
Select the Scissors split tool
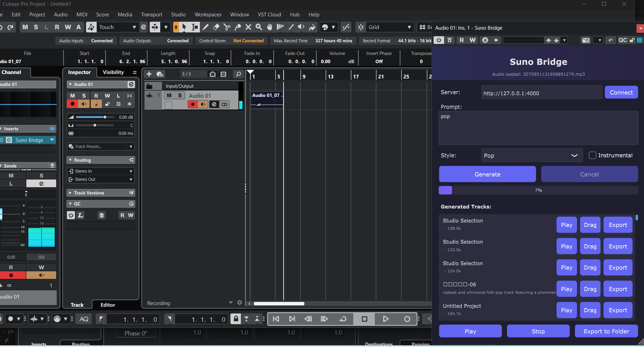pyautogui.click(x=227, y=27)
